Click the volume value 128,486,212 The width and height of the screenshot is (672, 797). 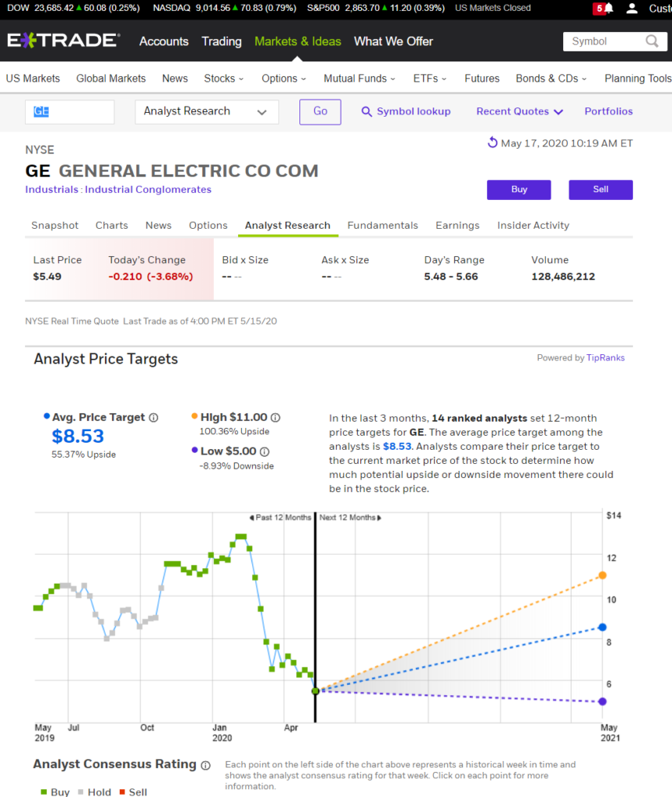coord(563,276)
